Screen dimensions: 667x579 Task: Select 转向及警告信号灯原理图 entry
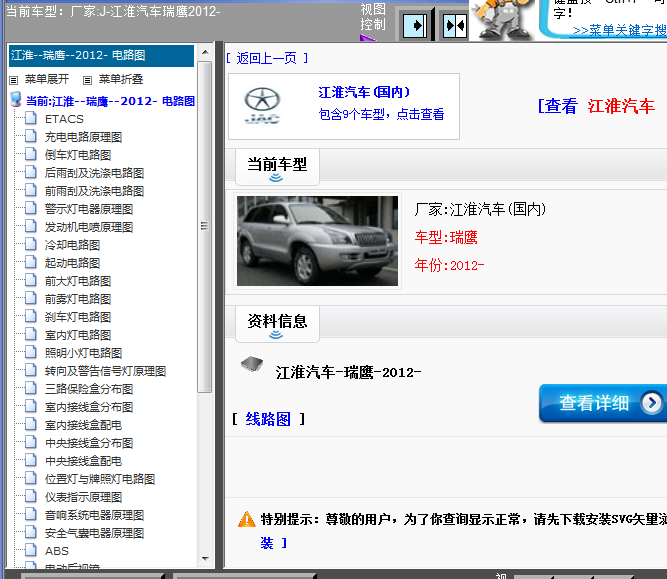click(x=105, y=371)
